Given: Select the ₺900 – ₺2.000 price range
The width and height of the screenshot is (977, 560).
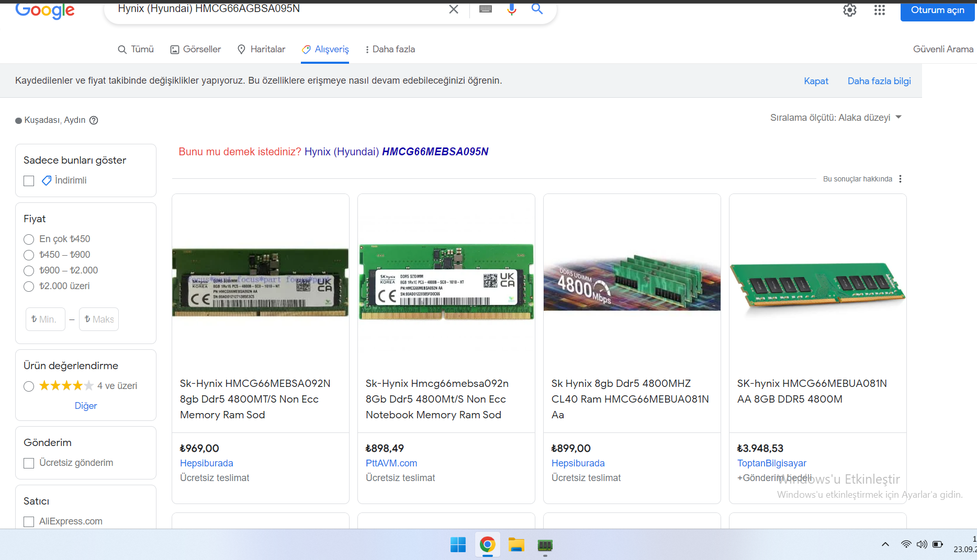Looking at the screenshot, I should coord(29,271).
